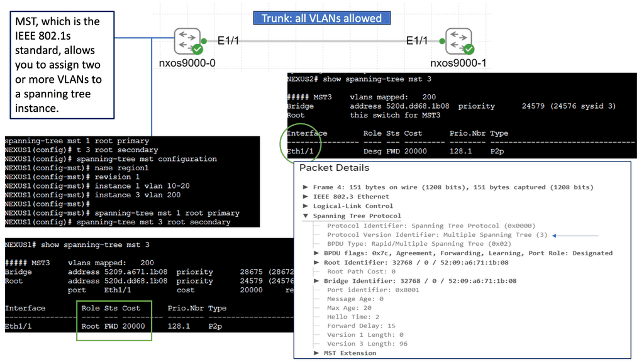Expand the Logical-Link Control row
The width and height of the screenshot is (644, 362).
306,206
